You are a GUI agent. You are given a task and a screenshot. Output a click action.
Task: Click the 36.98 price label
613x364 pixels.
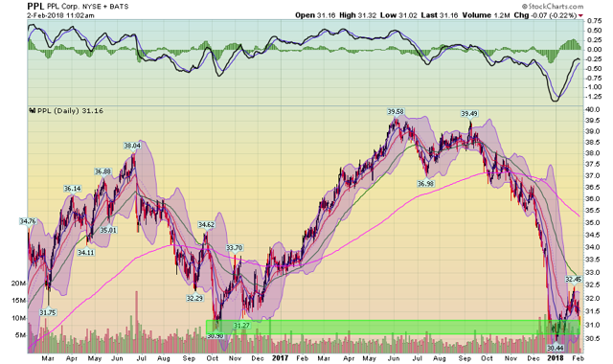(x=425, y=183)
